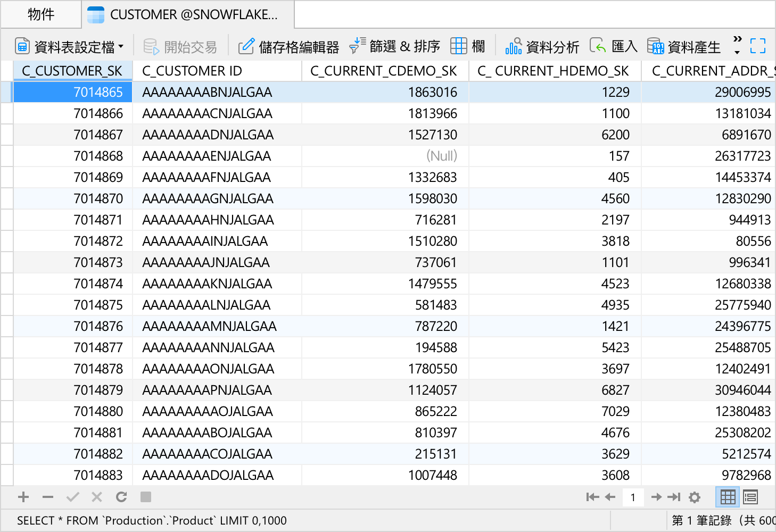Open 篩選 & 排序 filter and sort

pos(394,47)
